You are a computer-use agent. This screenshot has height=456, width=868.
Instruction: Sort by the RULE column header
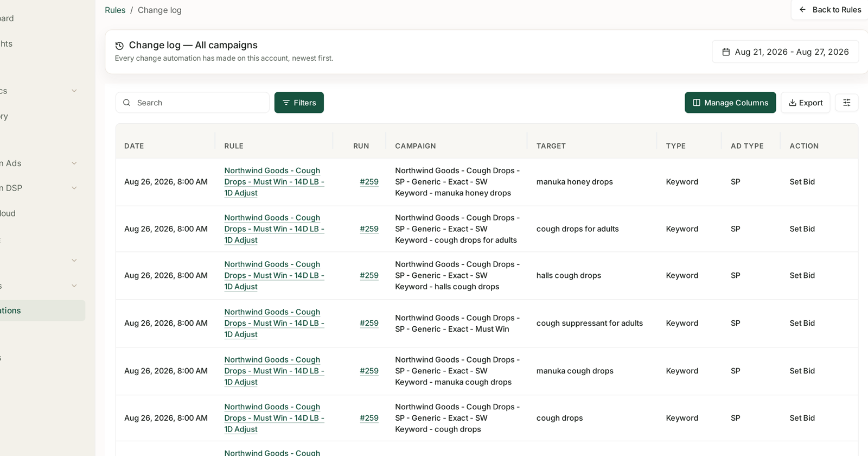[234, 146]
